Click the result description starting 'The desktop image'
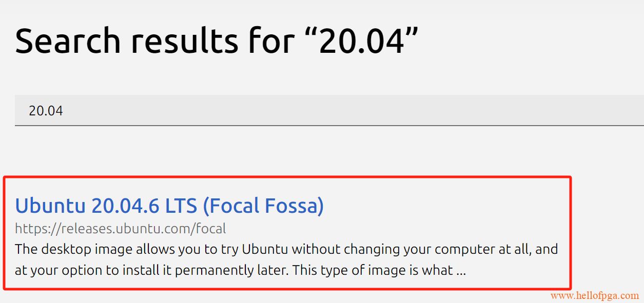 [x=286, y=250]
